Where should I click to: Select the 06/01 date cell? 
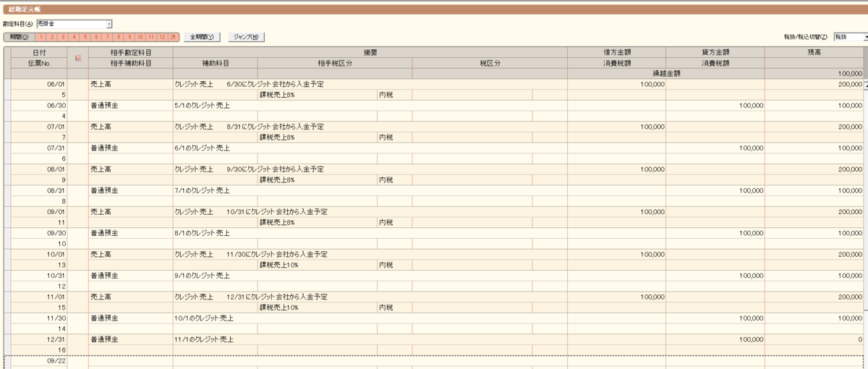pos(39,85)
